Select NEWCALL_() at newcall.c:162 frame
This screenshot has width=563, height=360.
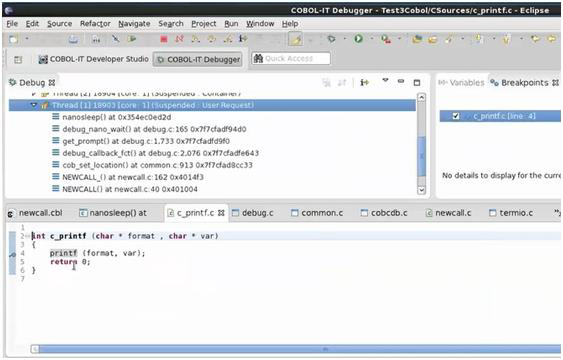[133, 177]
